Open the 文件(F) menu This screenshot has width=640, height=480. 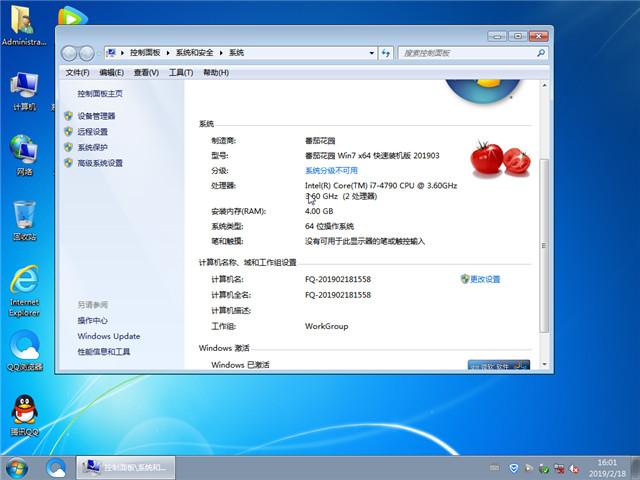point(77,73)
